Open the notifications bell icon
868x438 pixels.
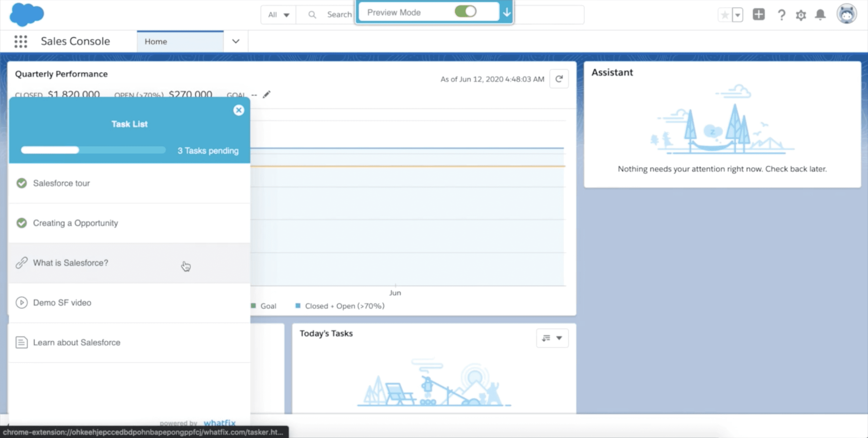point(820,15)
